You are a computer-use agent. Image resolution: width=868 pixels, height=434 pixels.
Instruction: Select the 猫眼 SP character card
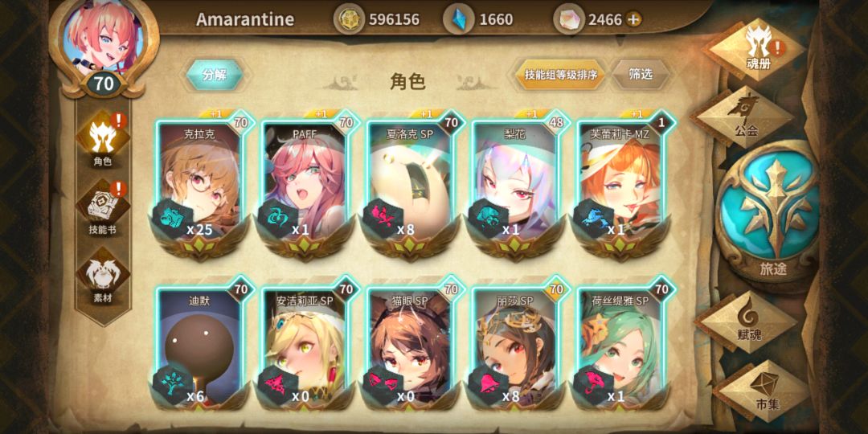pyautogui.click(x=411, y=347)
